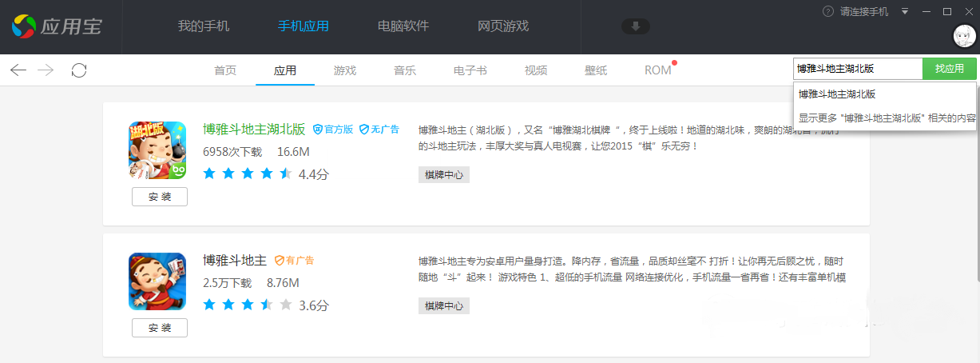Open the 首页 sub-tab
This screenshot has height=363, width=980.
(225, 70)
